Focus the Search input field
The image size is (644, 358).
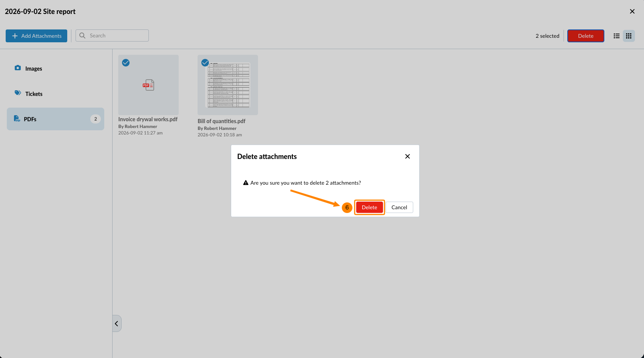pos(112,35)
